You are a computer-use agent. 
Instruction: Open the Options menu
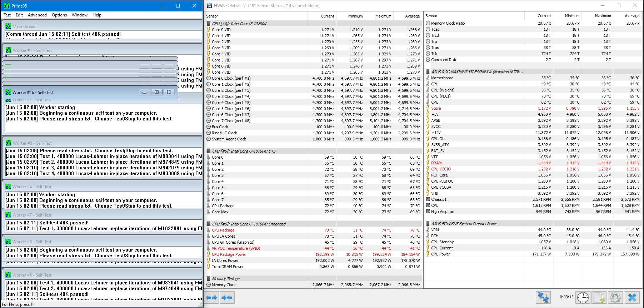pos(59,15)
